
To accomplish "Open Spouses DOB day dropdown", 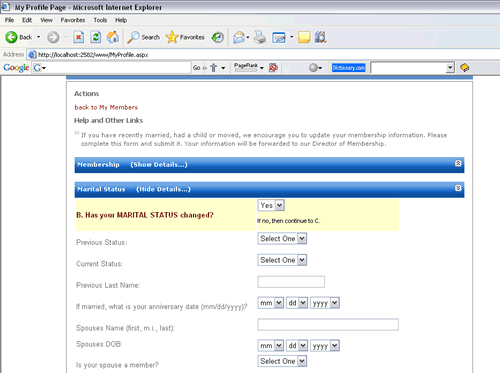I will tap(297, 346).
